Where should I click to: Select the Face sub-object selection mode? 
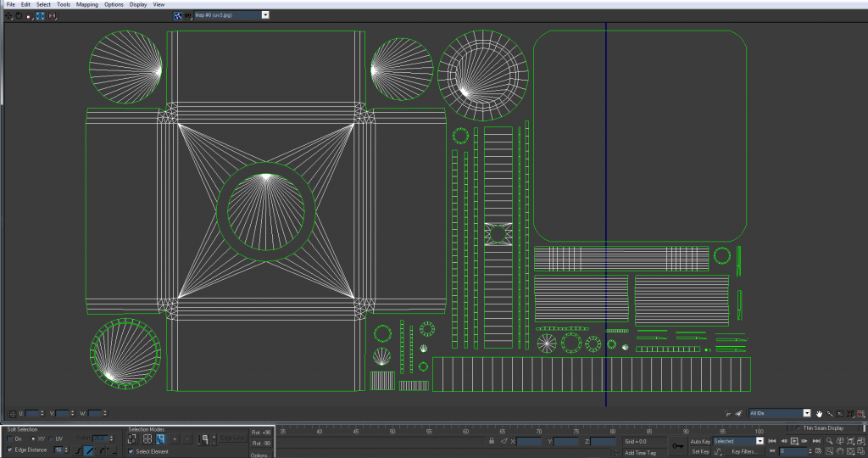[159, 439]
